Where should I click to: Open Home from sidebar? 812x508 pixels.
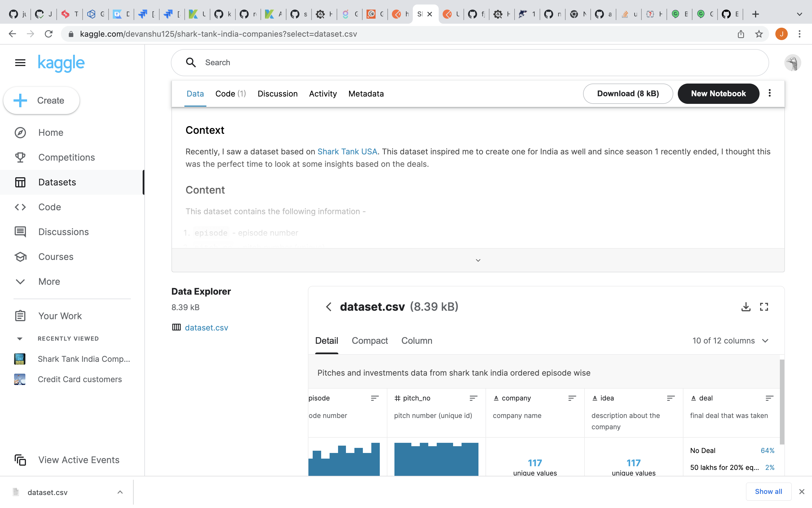tap(72, 132)
